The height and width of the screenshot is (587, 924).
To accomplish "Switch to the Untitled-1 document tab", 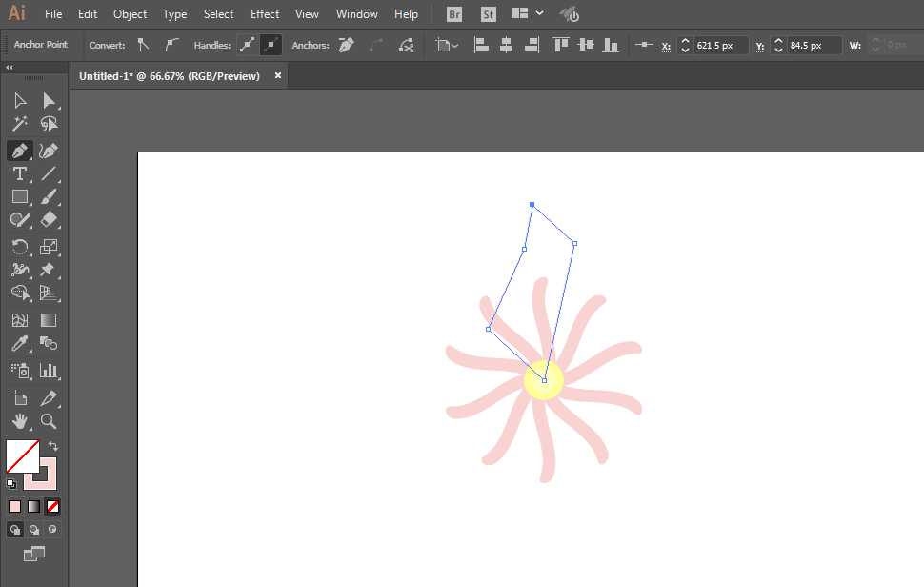I will (170, 76).
